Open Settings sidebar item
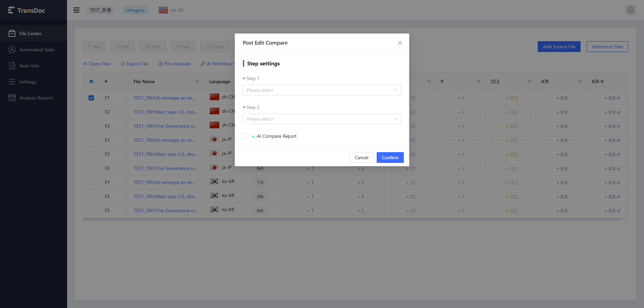The image size is (644, 308). coord(34,82)
